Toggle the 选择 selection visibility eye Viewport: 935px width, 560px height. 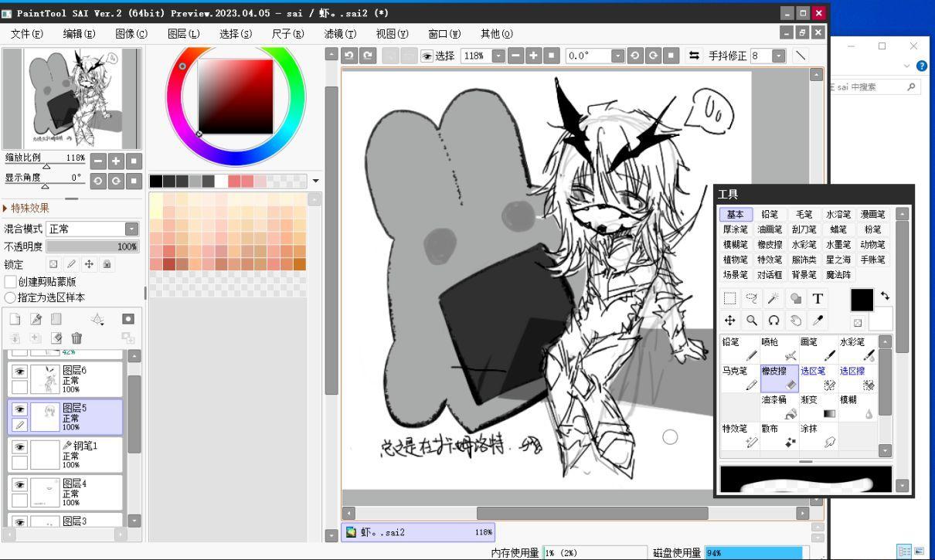[x=427, y=56]
